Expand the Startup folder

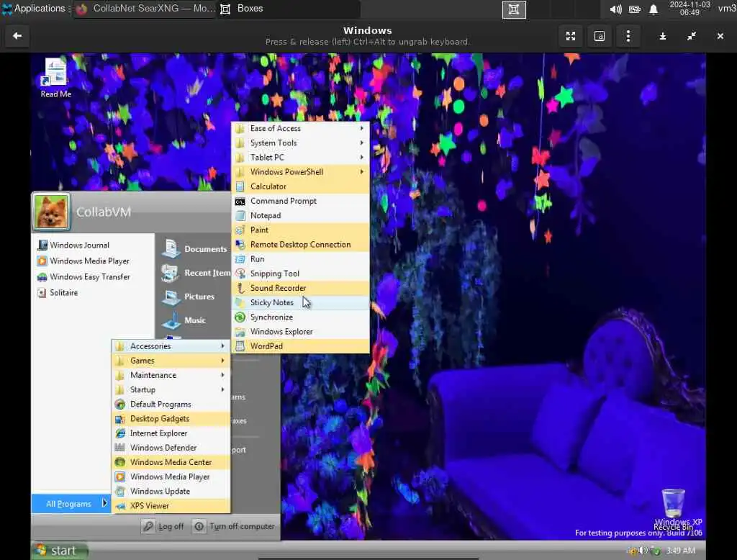coord(171,390)
